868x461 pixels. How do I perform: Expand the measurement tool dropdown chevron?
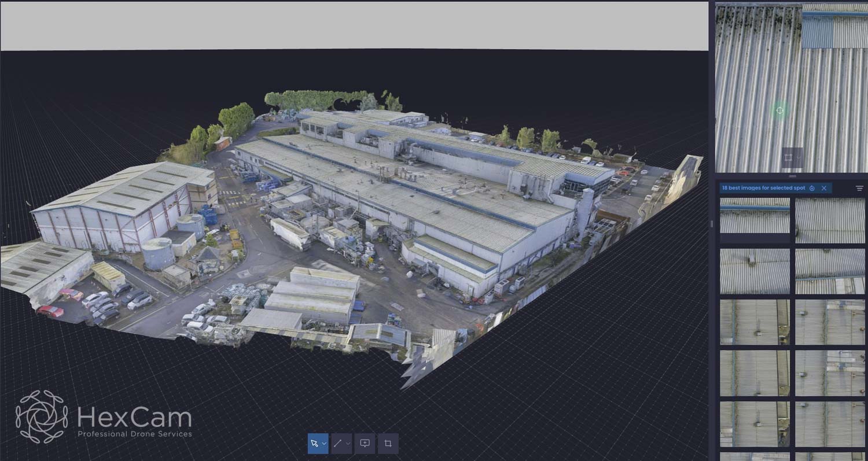point(348,444)
